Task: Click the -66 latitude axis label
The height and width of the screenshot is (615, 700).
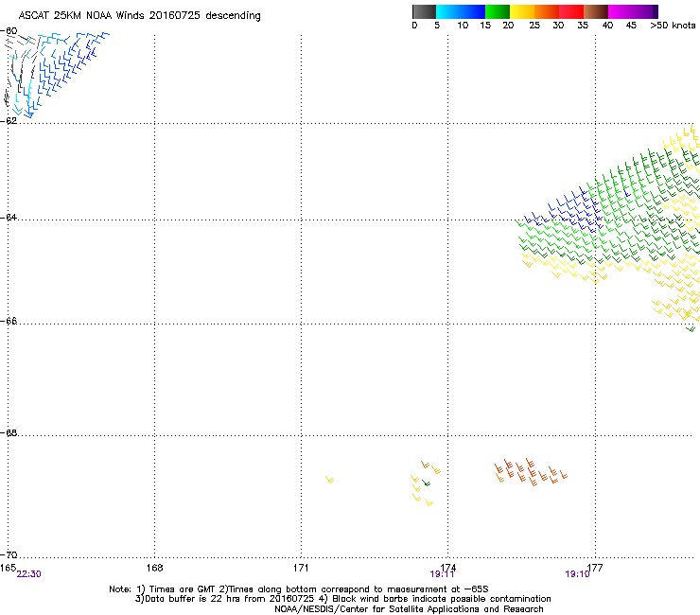Action: click(9, 321)
